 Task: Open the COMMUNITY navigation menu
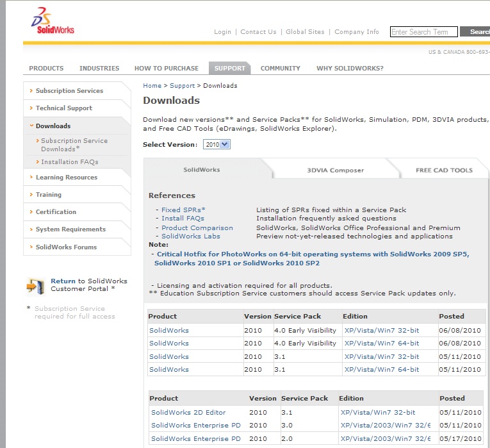tap(281, 68)
